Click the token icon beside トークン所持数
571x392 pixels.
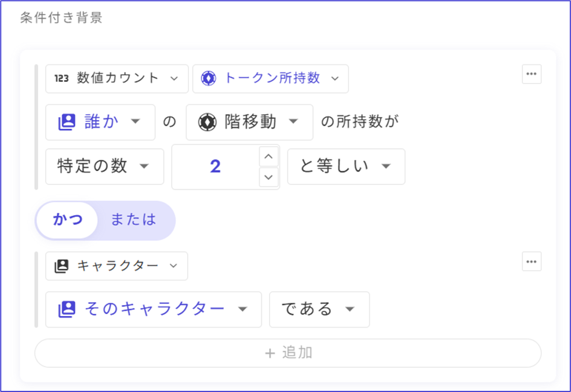[209, 78]
